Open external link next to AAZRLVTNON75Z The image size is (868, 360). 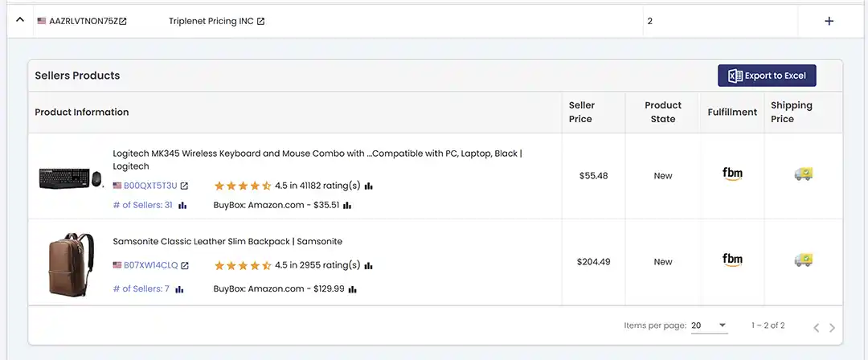(x=123, y=21)
